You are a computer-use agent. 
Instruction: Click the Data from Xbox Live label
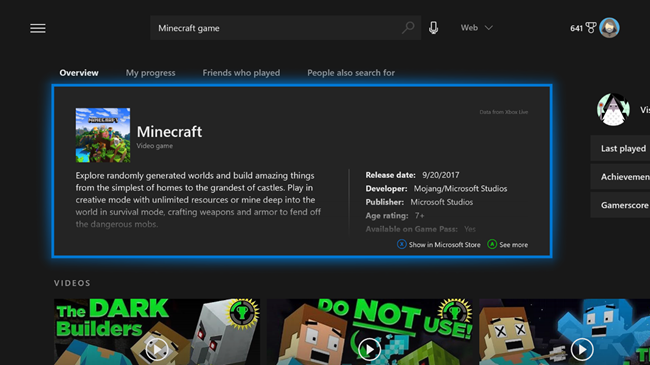click(x=504, y=112)
